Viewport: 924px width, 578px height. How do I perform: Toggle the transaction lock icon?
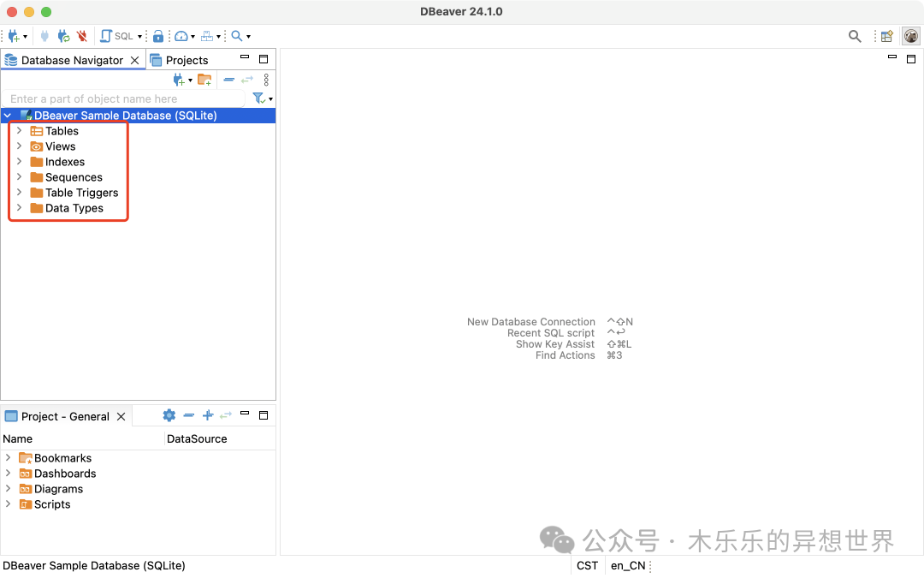pos(158,36)
